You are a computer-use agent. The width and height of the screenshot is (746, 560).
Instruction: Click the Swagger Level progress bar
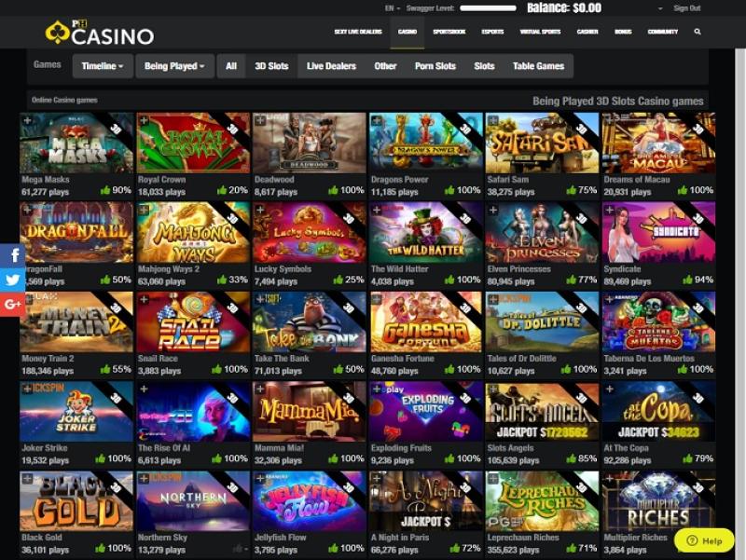488,8
